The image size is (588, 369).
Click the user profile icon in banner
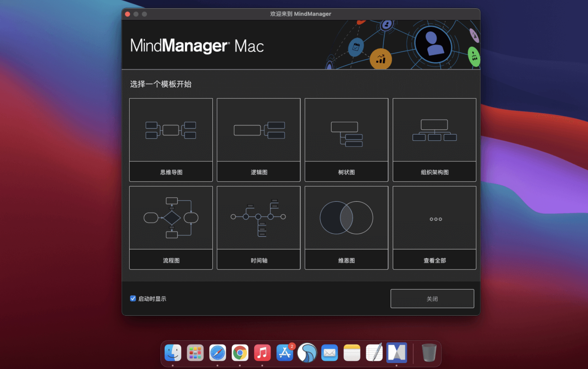click(x=433, y=44)
